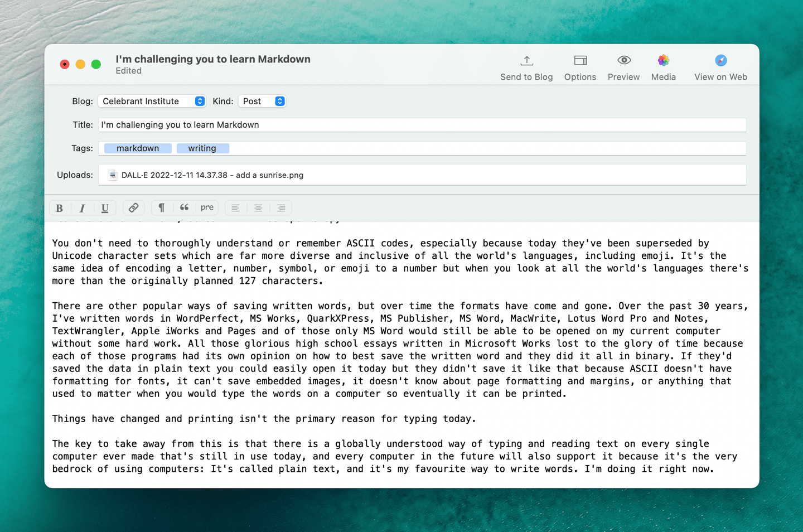Apply blockquote formatting
Screen dimensions: 803x532
click(x=184, y=207)
